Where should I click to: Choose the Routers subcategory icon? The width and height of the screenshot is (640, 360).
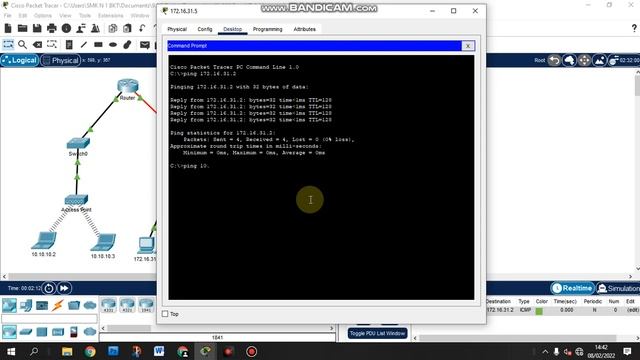pyautogui.click(x=9, y=332)
